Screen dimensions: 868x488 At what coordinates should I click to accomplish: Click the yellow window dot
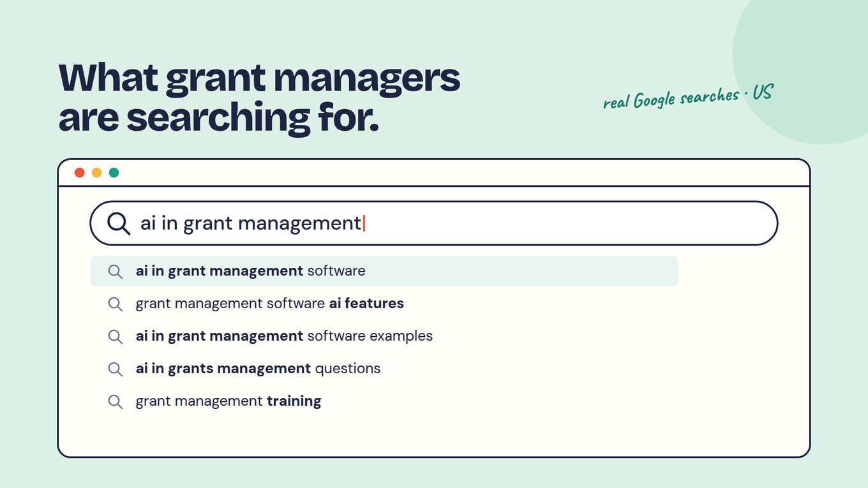click(97, 173)
